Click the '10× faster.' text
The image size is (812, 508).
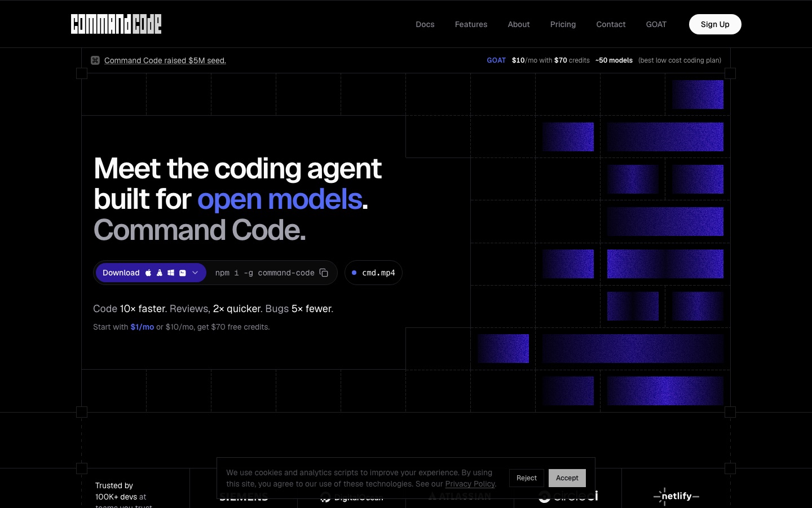click(x=143, y=309)
